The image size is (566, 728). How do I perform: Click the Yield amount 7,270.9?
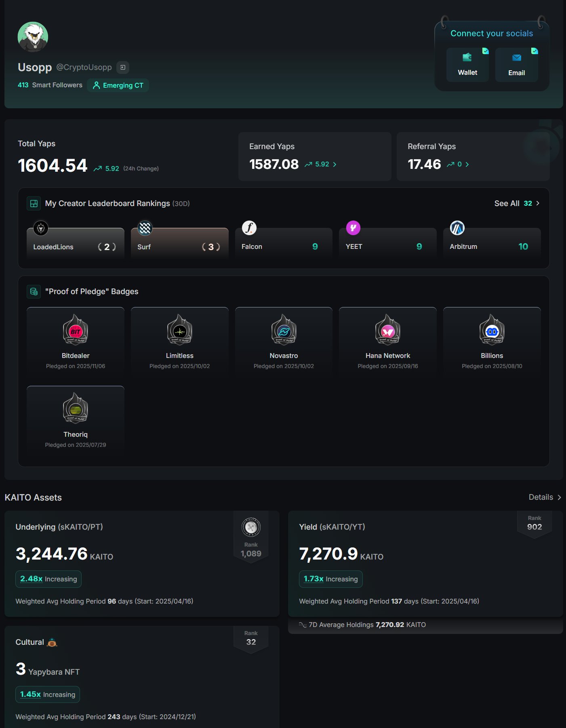pos(328,554)
